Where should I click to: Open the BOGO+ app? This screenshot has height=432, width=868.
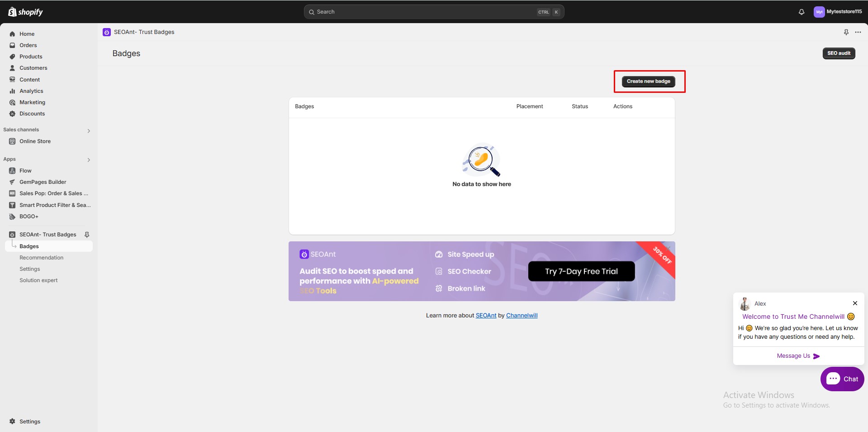point(28,216)
